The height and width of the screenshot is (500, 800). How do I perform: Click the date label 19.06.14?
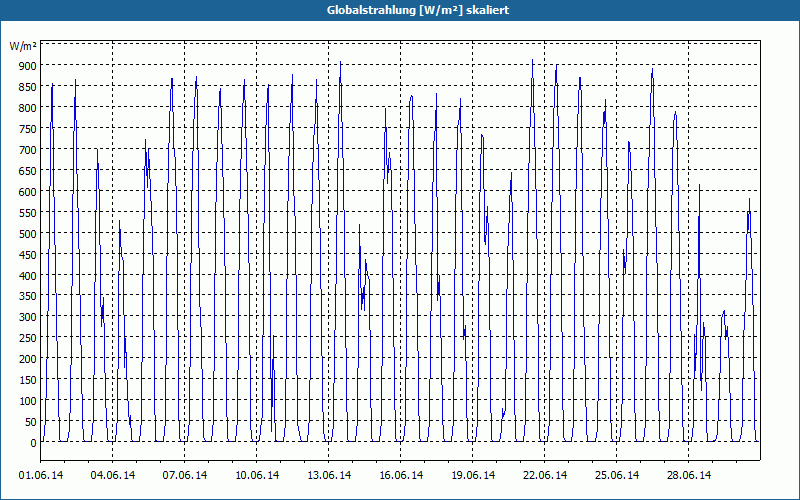(472, 475)
